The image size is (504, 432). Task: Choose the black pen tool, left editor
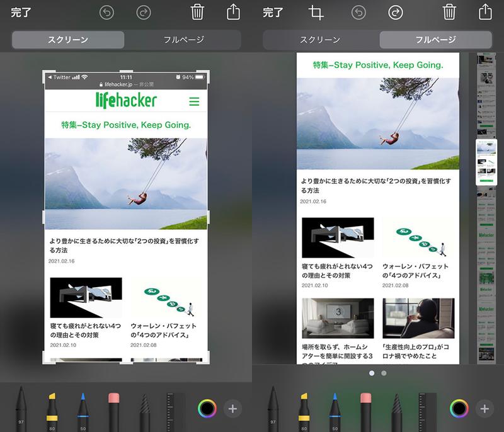[x=21, y=409]
